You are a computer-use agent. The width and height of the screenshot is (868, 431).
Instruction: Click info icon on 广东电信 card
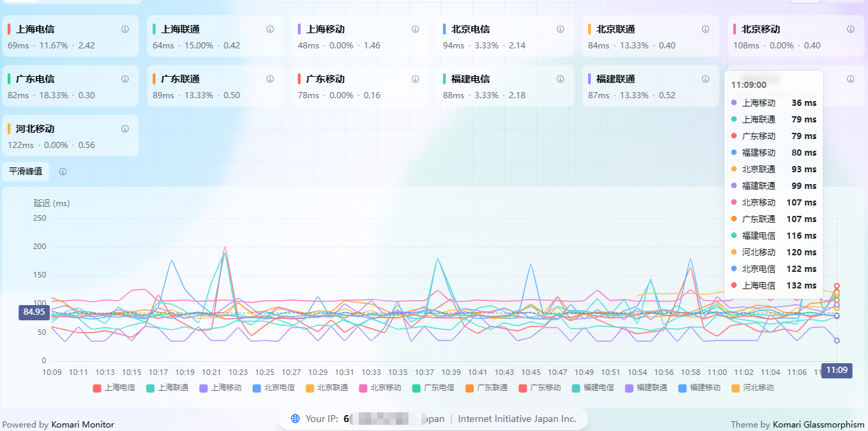[125, 79]
